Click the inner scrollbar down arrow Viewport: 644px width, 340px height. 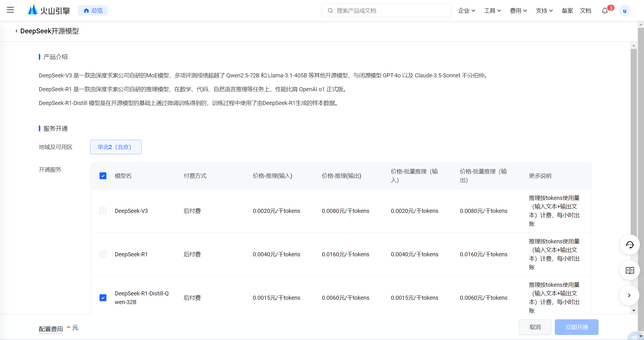tap(634, 311)
